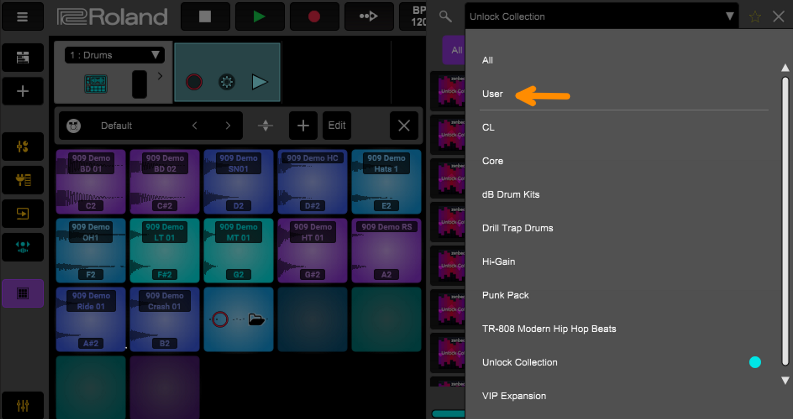Expand the Drums track arrow chevron
Screen dimensions: 793x419
point(160,76)
